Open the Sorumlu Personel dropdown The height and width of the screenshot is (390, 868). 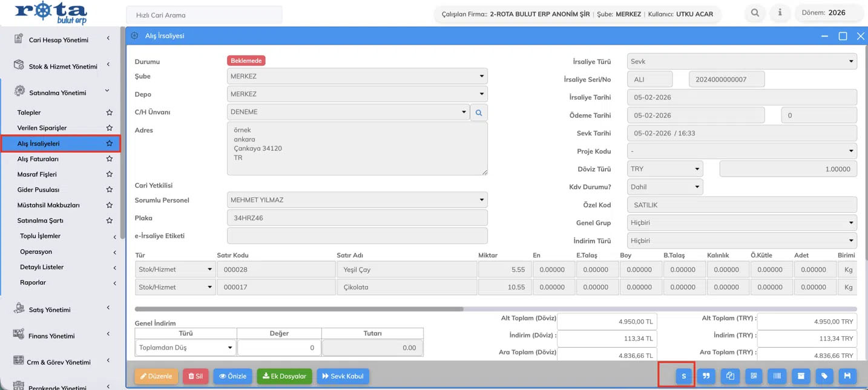[357, 200]
